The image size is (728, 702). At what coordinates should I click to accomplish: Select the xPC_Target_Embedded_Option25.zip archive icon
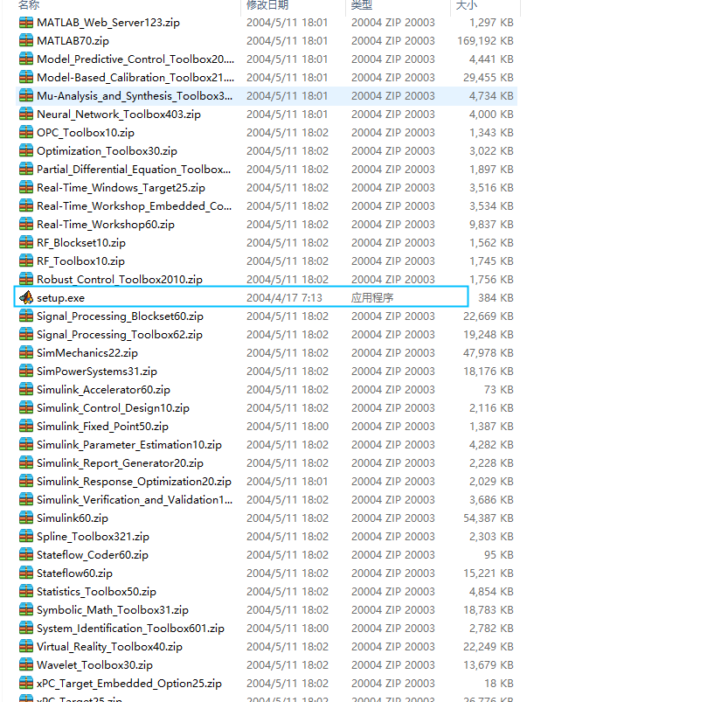[x=26, y=684]
